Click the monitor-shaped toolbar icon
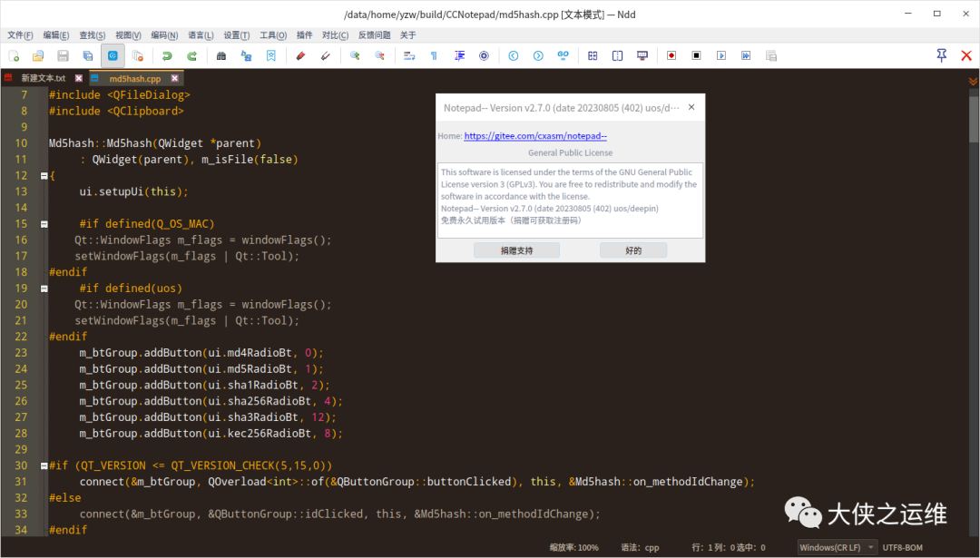The height and width of the screenshot is (558, 980). point(642,55)
